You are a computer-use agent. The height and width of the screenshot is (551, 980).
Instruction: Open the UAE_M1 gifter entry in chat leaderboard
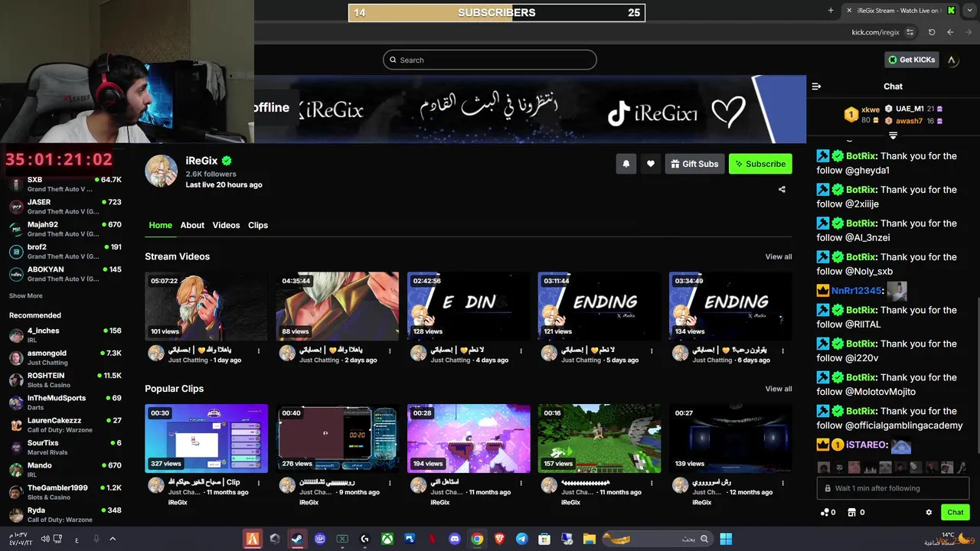[x=914, y=109]
